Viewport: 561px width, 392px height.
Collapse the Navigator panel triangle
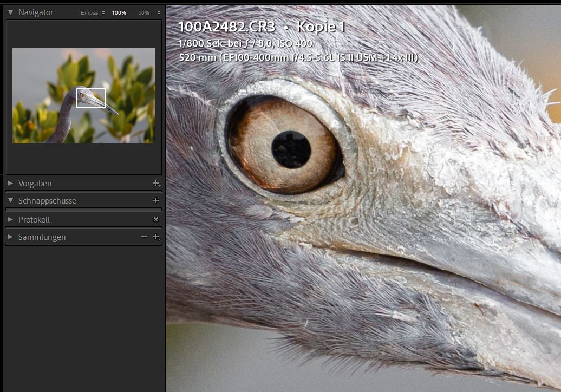click(11, 12)
